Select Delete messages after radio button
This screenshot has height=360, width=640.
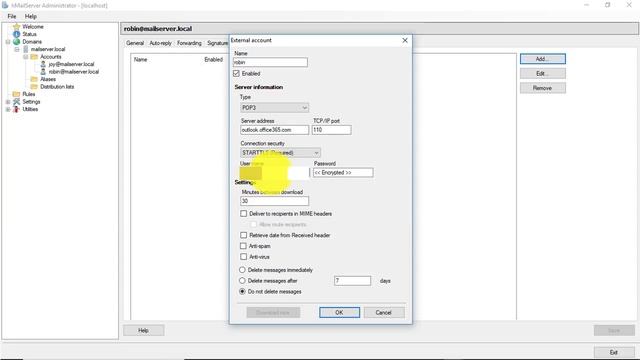pyautogui.click(x=242, y=281)
